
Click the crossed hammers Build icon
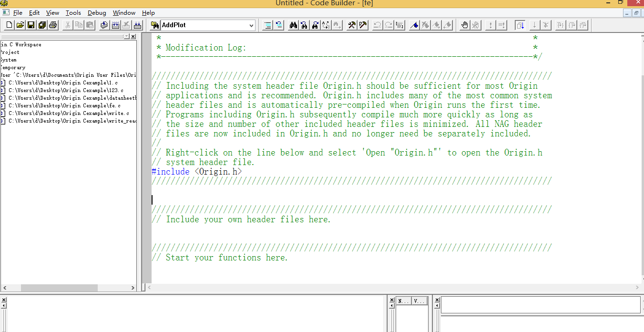pyautogui.click(x=352, y=25)
